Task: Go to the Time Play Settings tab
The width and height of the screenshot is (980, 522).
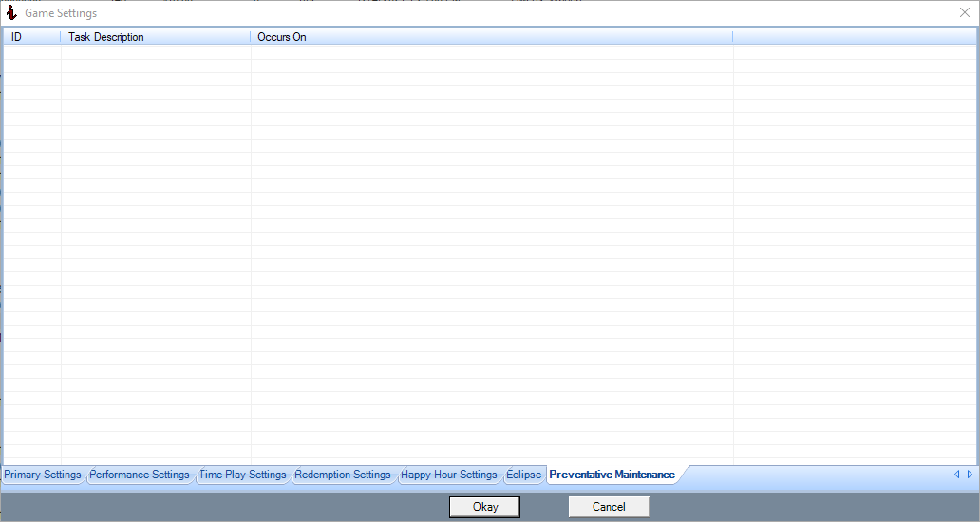Action: click(242, 475)
